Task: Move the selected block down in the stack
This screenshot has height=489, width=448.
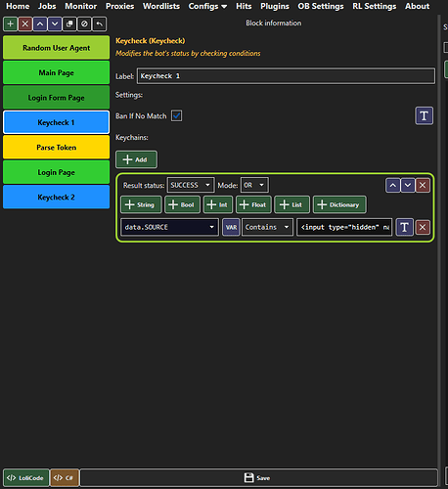Action: coord(55,24)
